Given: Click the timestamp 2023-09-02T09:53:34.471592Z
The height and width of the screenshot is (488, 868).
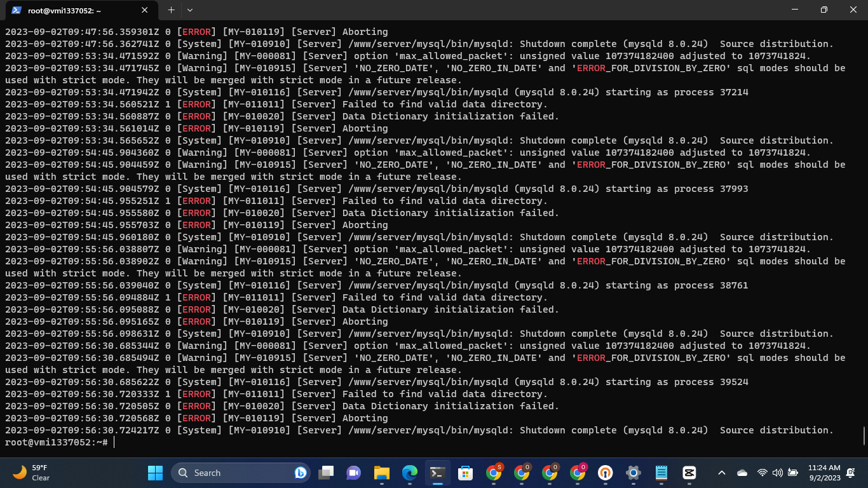Looking at the screenshot, I should [x=82, y=56].
